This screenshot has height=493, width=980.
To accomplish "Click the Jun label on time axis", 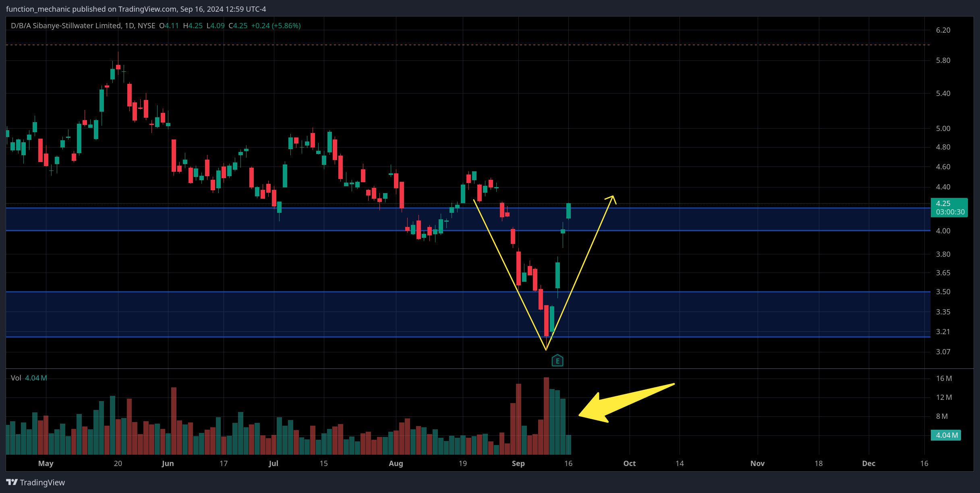I will (168, 464).
